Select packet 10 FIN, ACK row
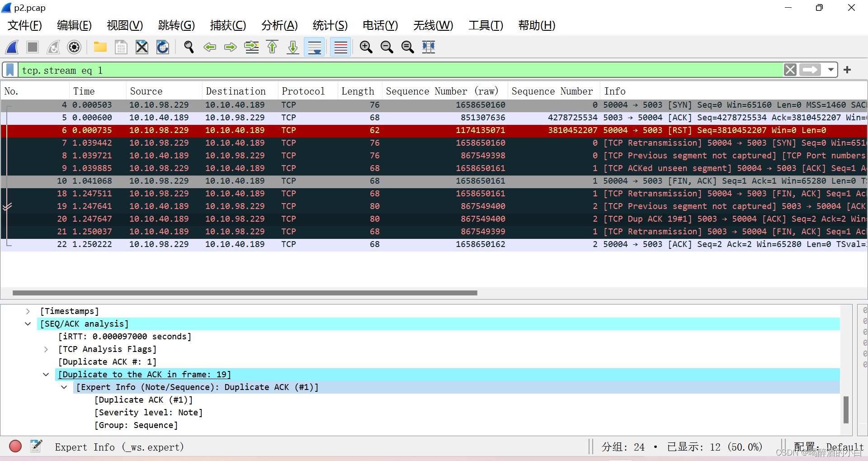The height and width of the screenshot is (461, 868). point(434,181)
